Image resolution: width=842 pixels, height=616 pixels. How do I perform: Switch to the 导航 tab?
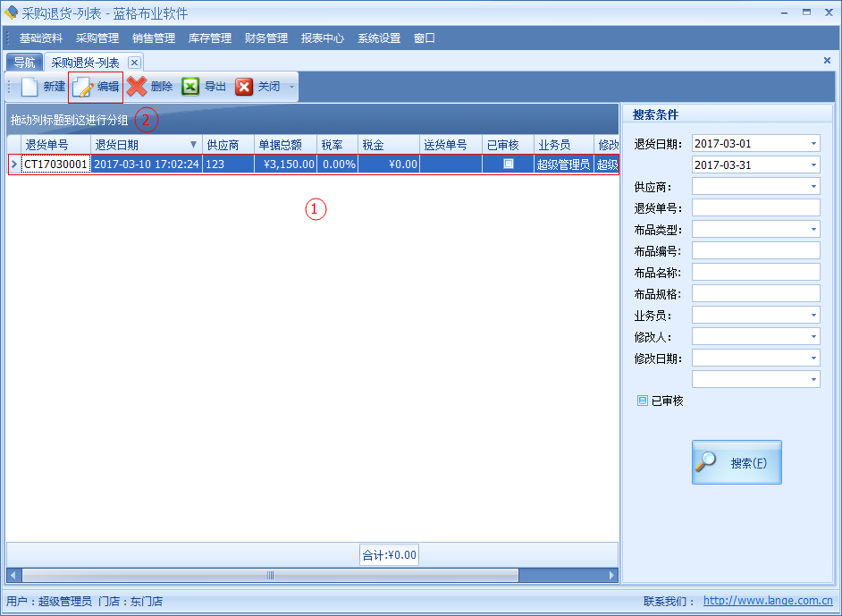tap(24, 63)
